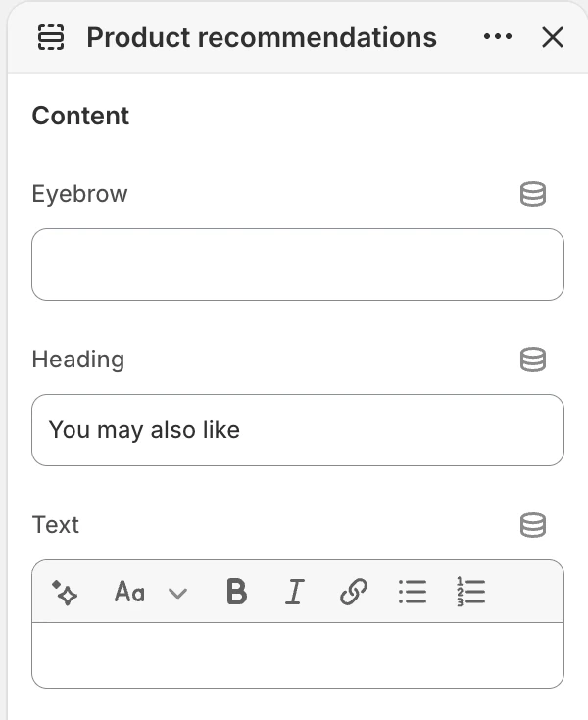
Task: Click the Product recommendations section icon
Action: 51,37
